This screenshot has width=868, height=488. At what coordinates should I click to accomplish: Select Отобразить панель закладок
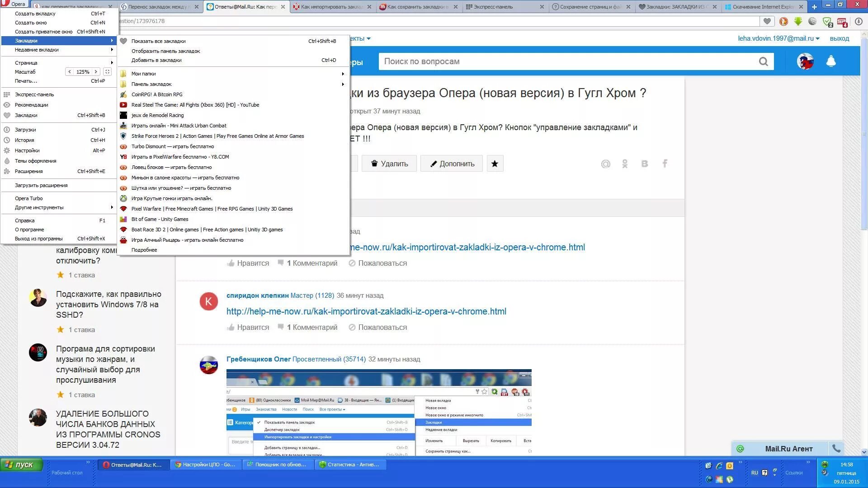coord(233,51)
